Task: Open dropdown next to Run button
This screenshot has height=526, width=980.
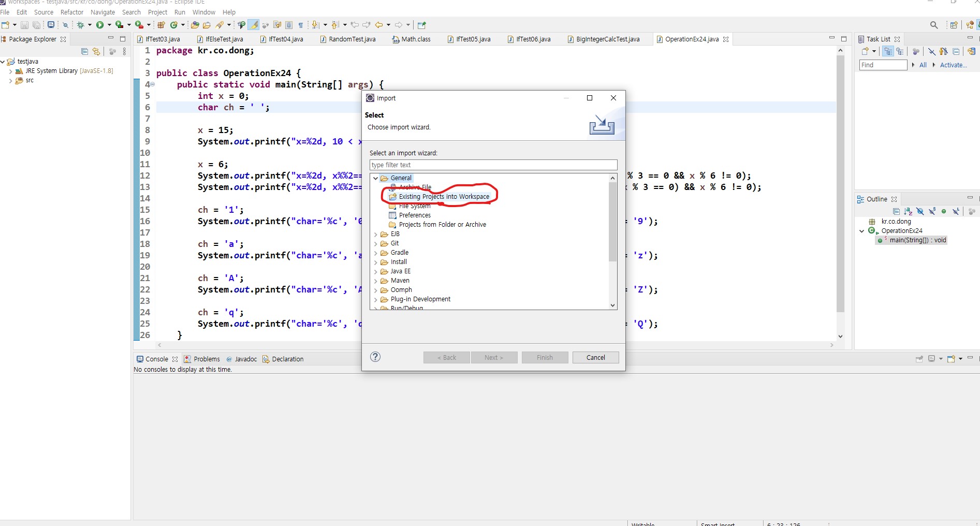Action: (109, 25)
